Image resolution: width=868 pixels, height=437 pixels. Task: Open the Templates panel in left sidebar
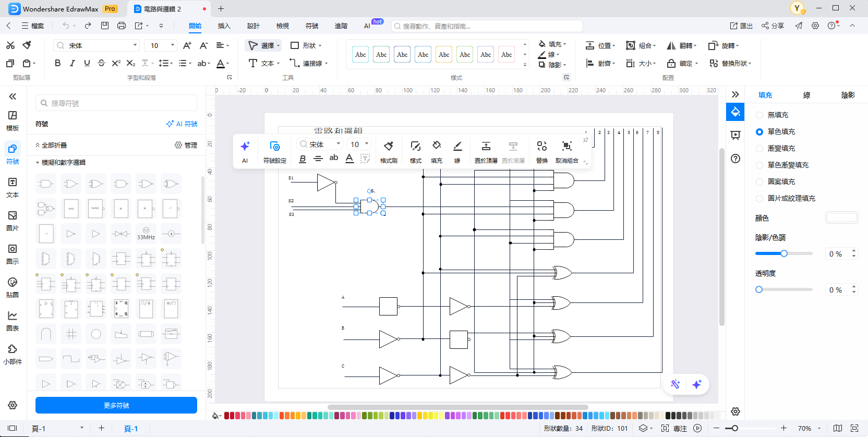coord(13,120)
